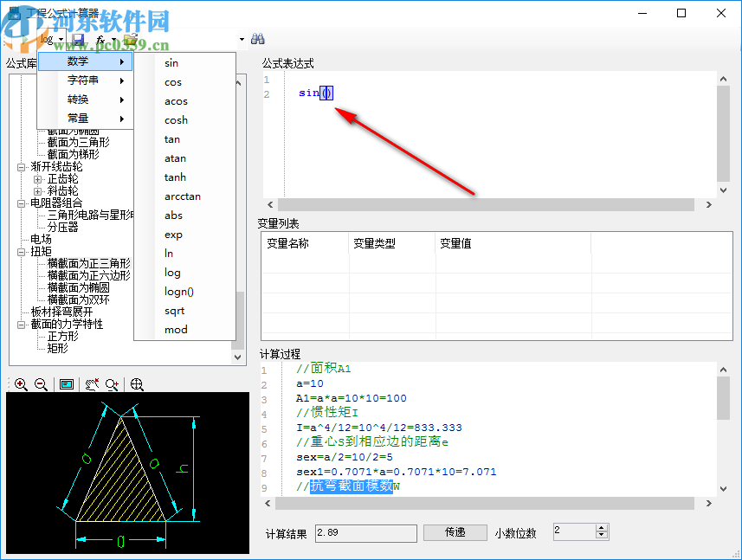Click the window-fit view icon
742x560 pixels.
point(67,384)
